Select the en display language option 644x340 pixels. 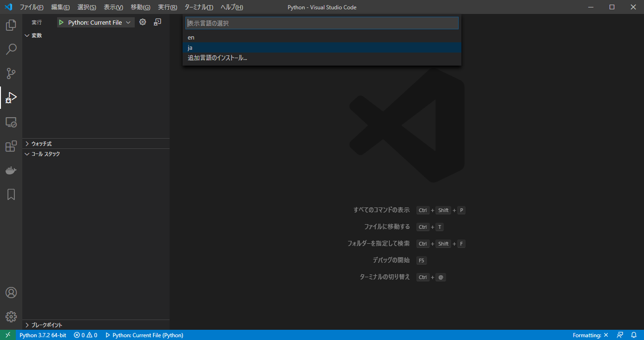point(322,38)
